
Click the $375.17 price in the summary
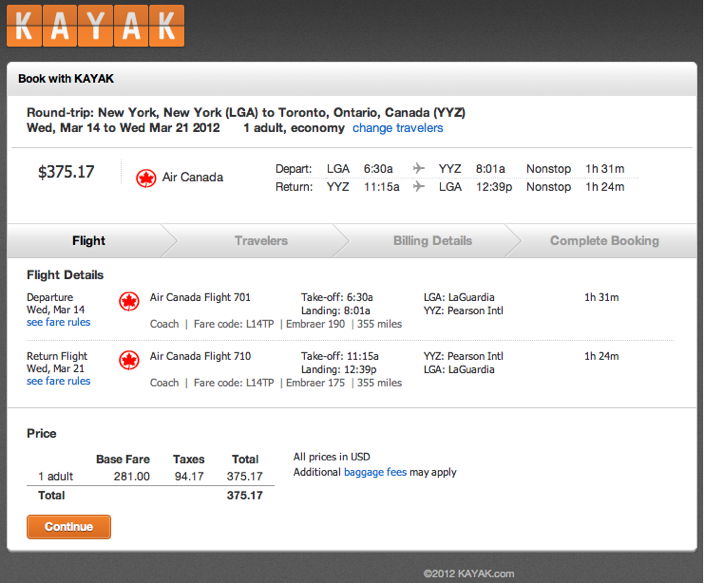(66, 172)
